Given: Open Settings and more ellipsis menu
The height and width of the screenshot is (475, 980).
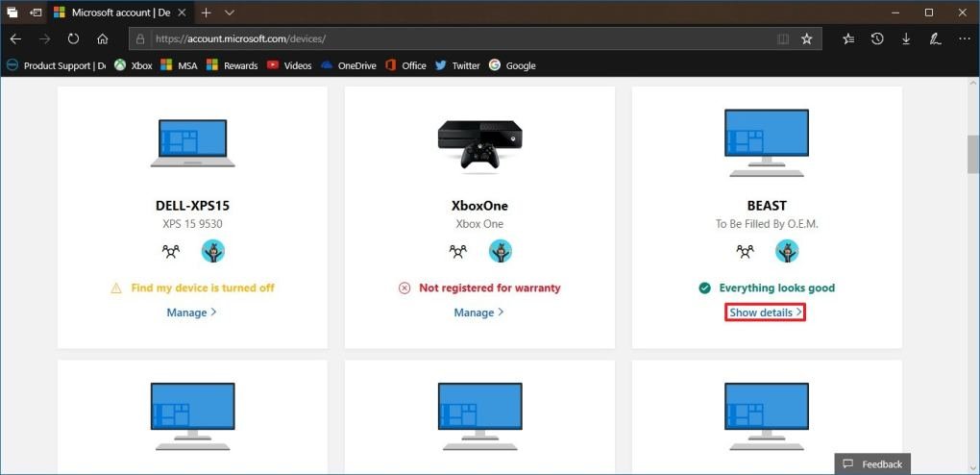Looking at the screenshot, I should coord(964,39).
